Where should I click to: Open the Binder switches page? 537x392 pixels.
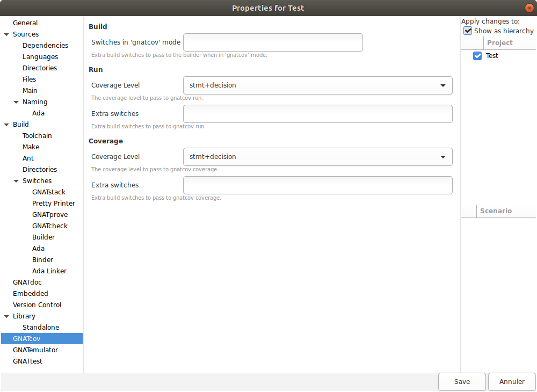43,260
